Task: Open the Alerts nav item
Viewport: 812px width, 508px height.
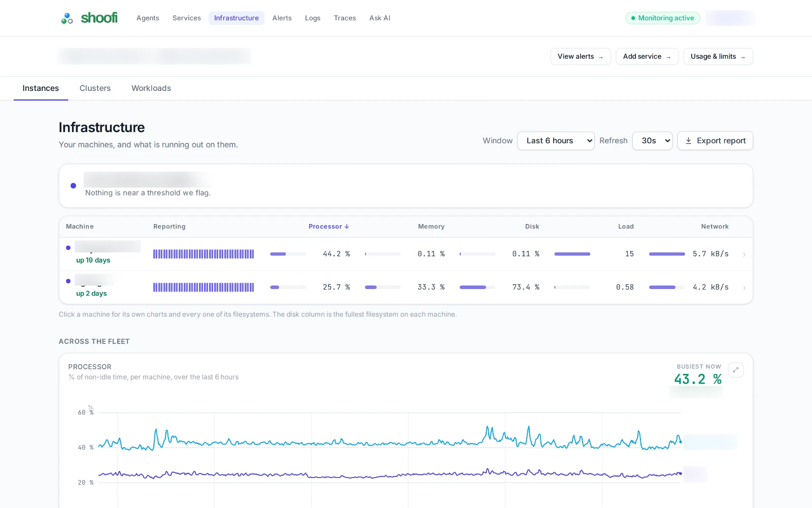Action: coord(282,18)
